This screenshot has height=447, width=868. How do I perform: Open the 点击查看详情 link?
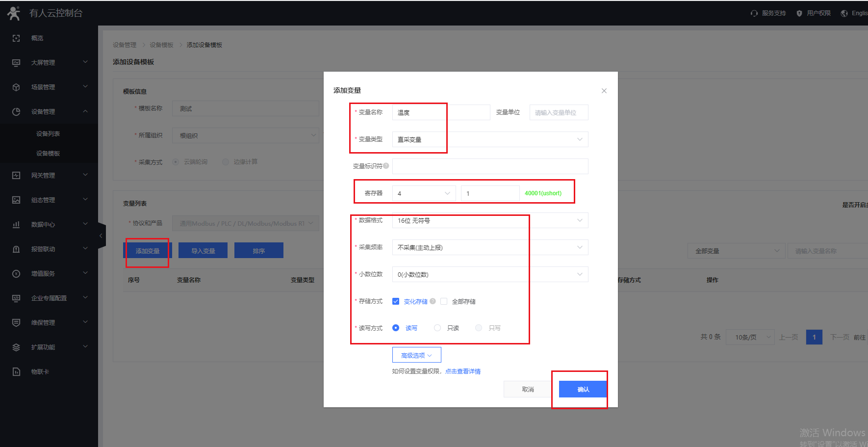click(x=462, y=371)
